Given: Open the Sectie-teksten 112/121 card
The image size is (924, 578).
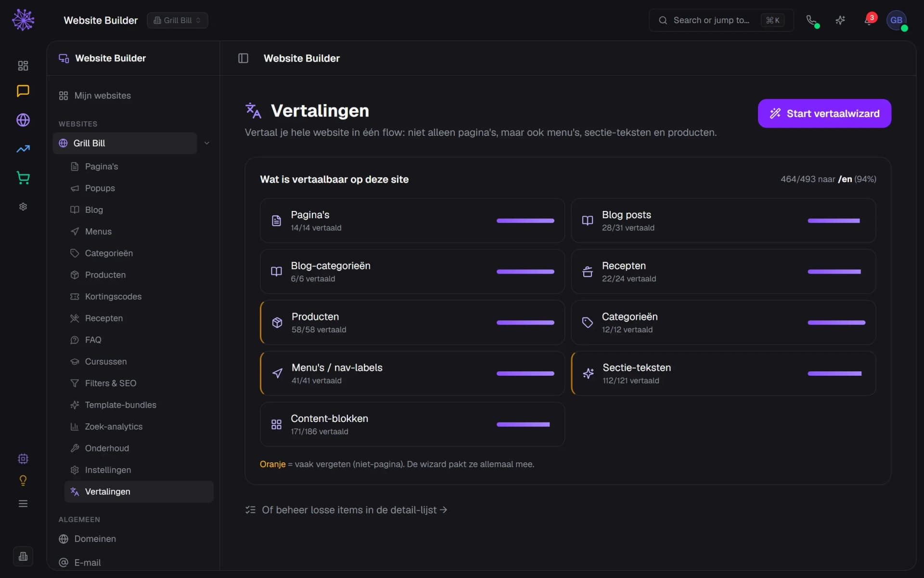Looking at the screenshot, I should [723, 373].
